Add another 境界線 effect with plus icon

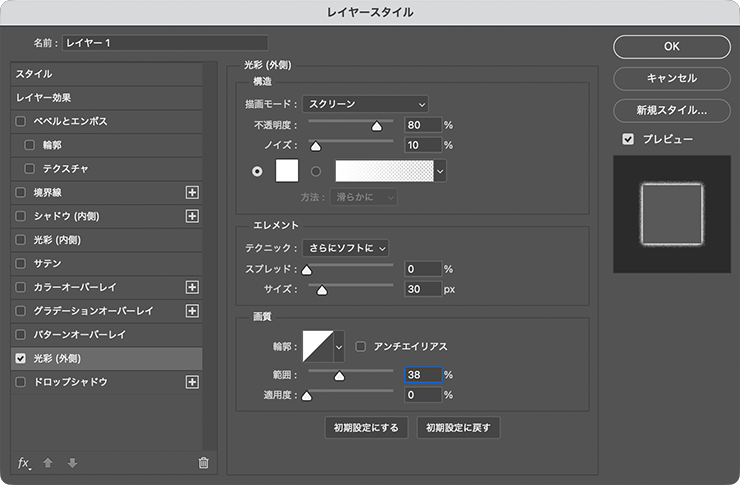point(193,192)
